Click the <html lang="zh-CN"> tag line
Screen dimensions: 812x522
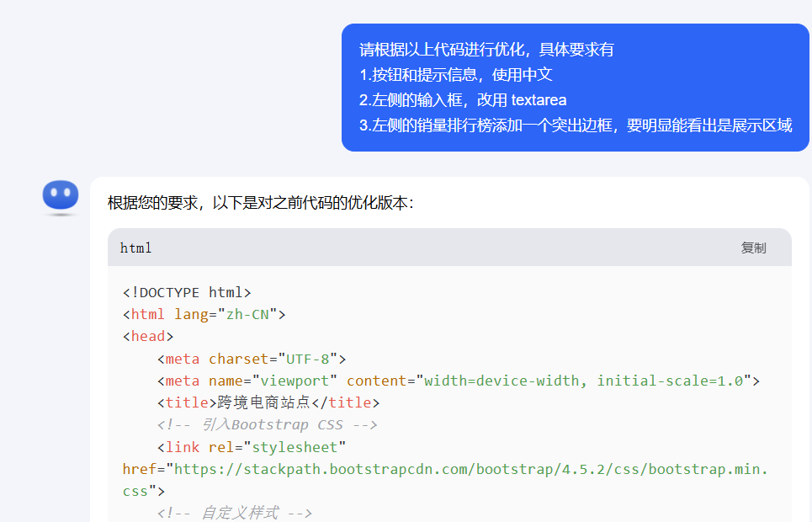202,313
